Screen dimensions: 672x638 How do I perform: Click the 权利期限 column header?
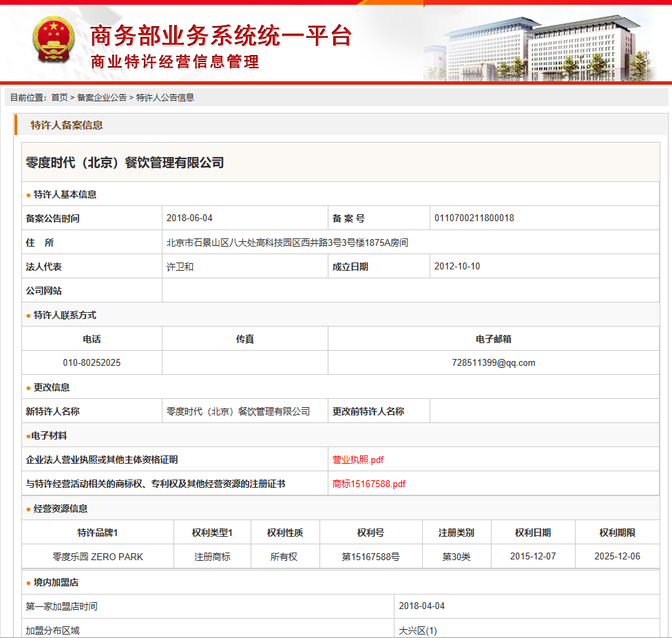(x=618, y=533)
